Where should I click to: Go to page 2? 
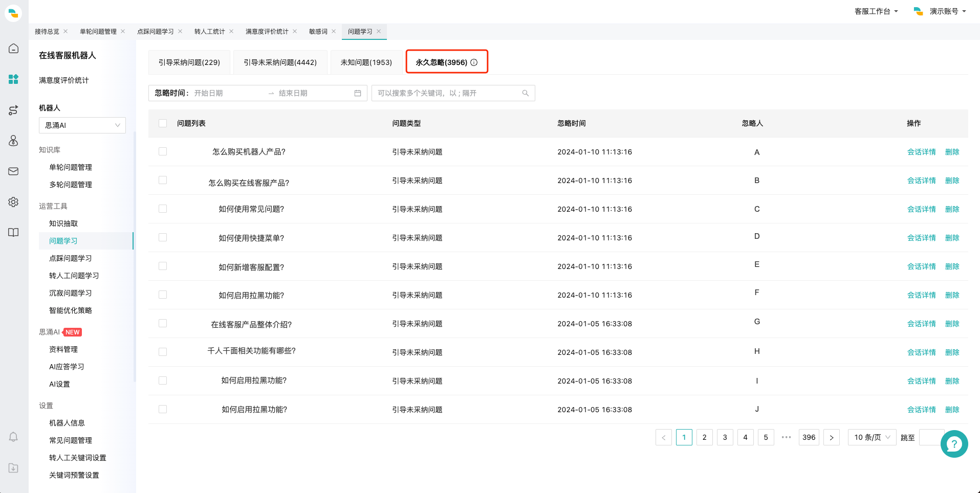pyautogui.click(x=705, y=437)
